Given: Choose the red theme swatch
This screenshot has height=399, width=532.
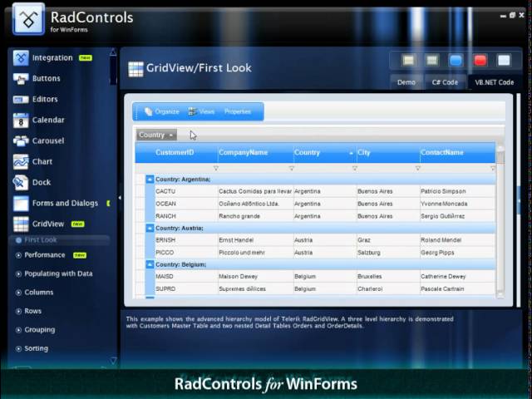Looking at the screenshot, I should [480, 61].
